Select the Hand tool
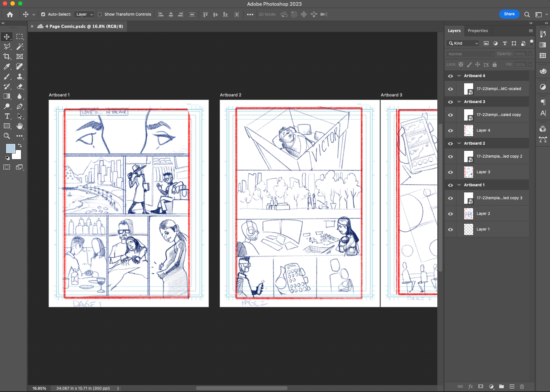Image resolution: width=550 pixels, height=392 pixels. click(20, 126)
